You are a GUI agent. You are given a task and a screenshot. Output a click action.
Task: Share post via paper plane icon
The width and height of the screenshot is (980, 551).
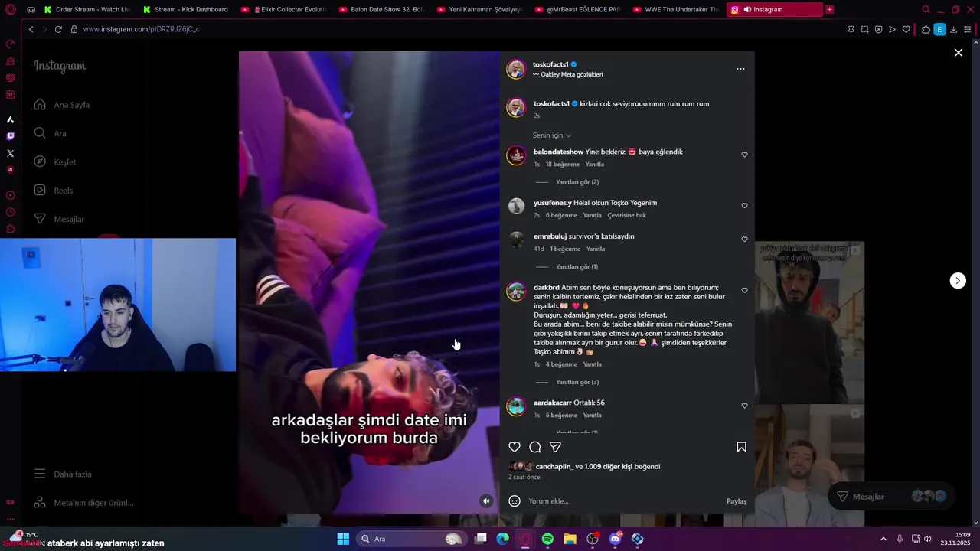[556, 447]
